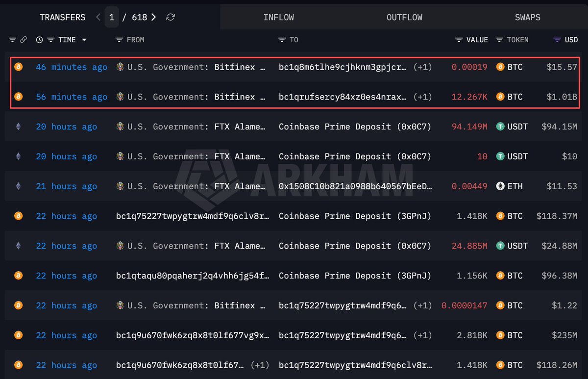
Task: Open the USD column filter
Action: 557,40
